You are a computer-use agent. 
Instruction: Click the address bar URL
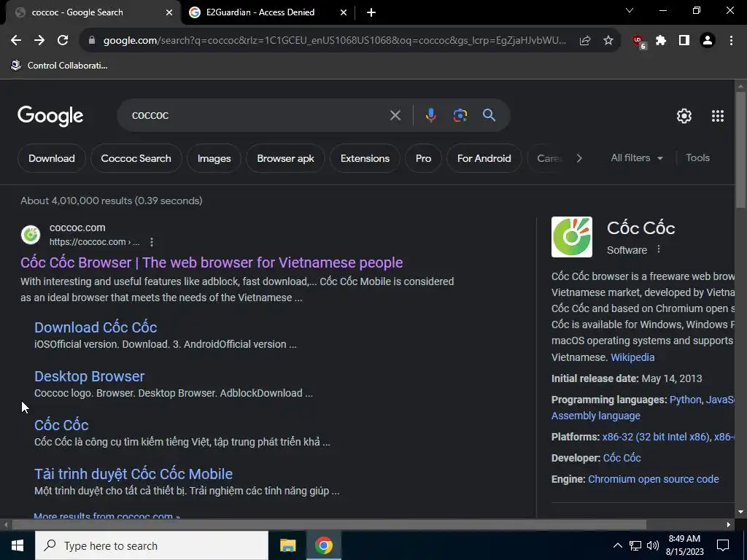coord(334,41)
